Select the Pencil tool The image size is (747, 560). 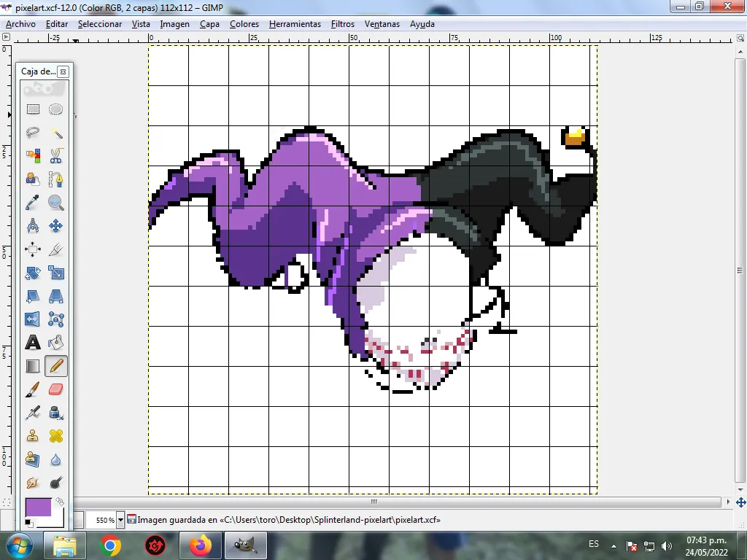click(55, 366)
